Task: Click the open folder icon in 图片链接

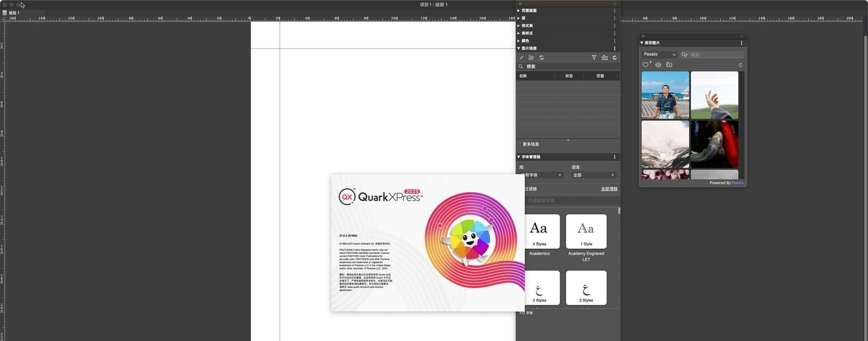Action: point(531,58)
